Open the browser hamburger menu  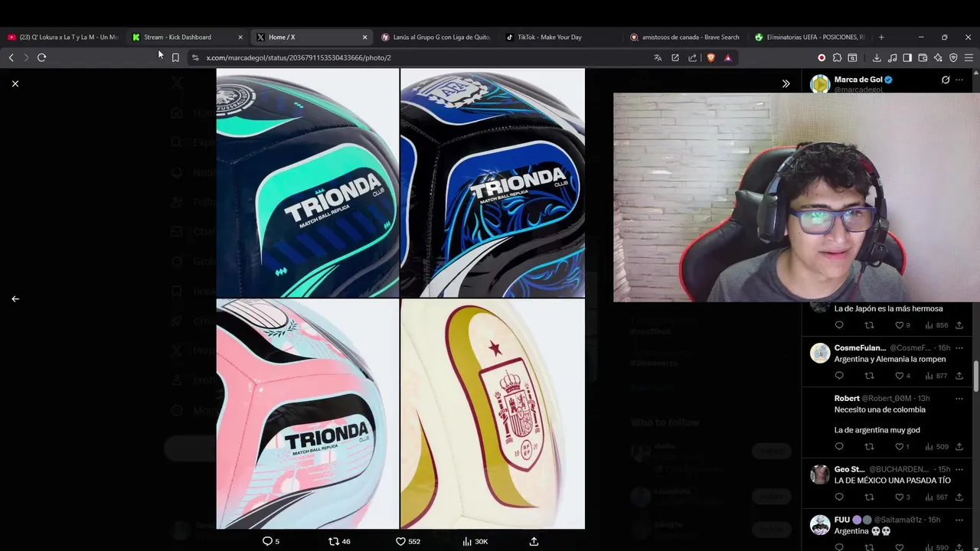tap(969, 57)
